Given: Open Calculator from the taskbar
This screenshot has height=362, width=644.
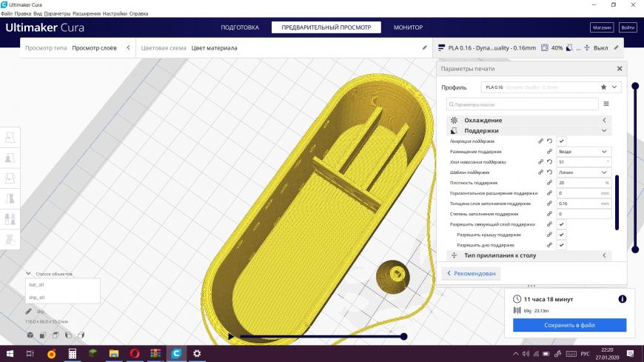Looking at the screenshot, I should [x=73, y=353].
